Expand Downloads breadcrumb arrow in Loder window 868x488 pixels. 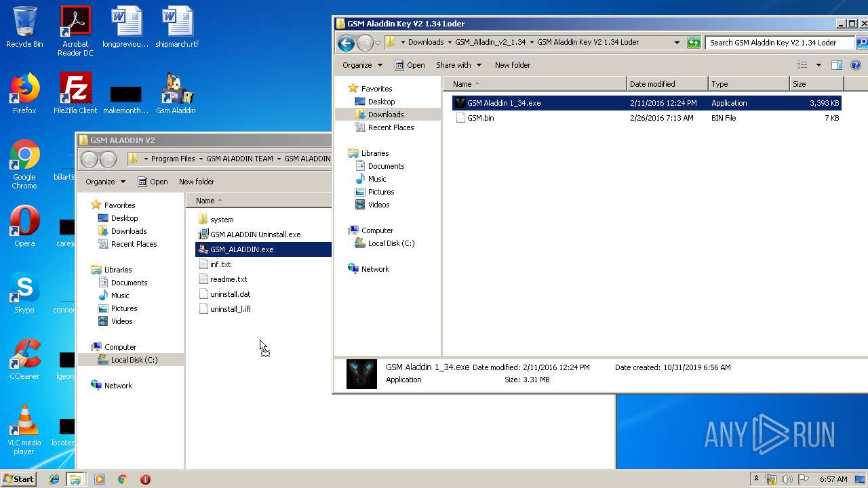pos(449,42)
